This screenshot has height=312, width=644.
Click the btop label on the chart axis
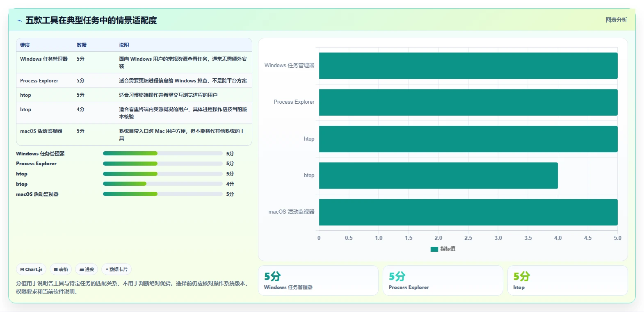tap(309, 175)
